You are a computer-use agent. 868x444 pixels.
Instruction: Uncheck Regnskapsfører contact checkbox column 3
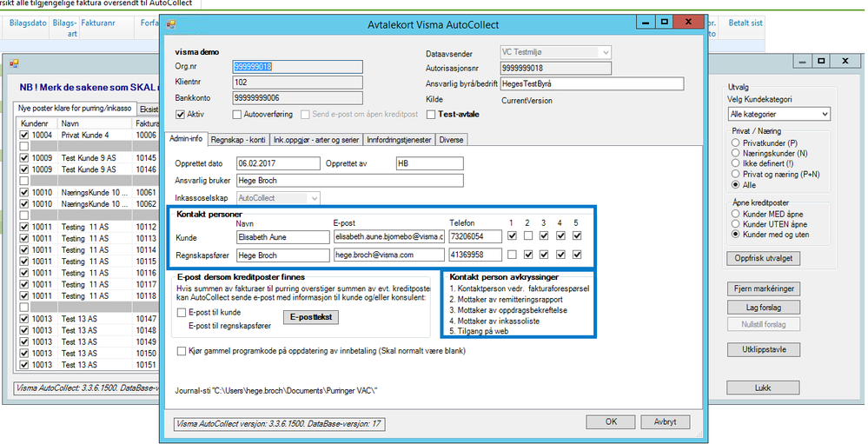pyautogui.click(x=544, y=255)
